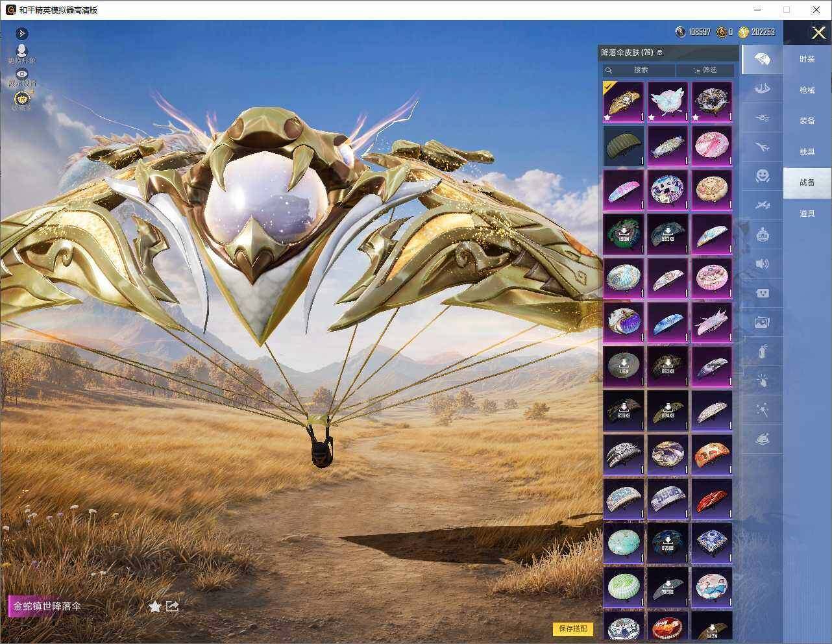Open the 筛选 filter dropdown
Screen dimensions: 832x644
pyautogui.click(x=705, y=70)
